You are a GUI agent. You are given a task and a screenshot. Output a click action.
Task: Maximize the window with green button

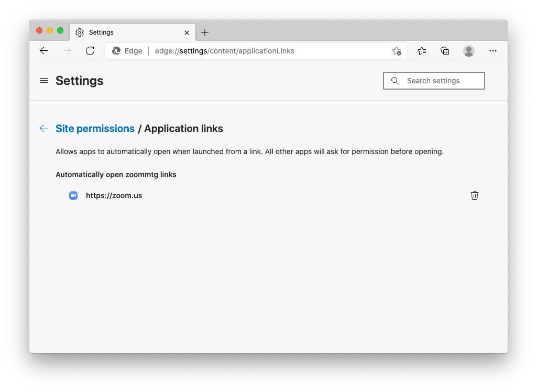pyautogui.click(x=60, y=30)
